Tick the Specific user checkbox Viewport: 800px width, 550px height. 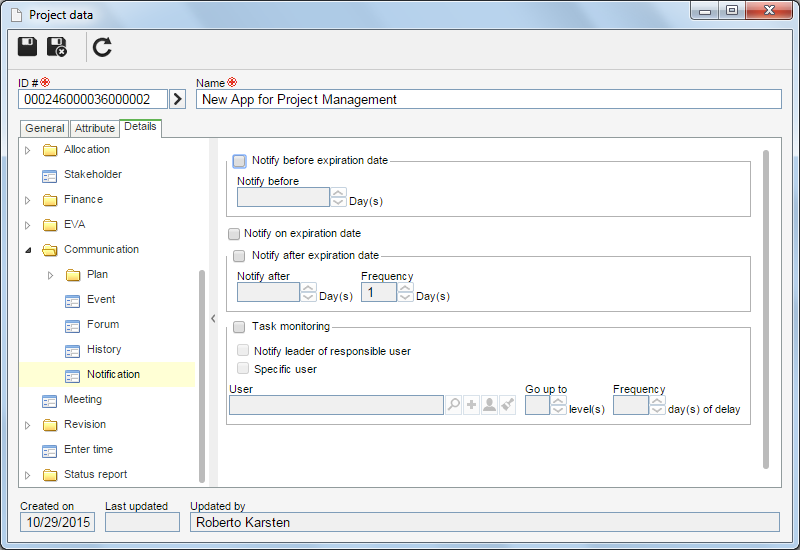coord(243,368)
